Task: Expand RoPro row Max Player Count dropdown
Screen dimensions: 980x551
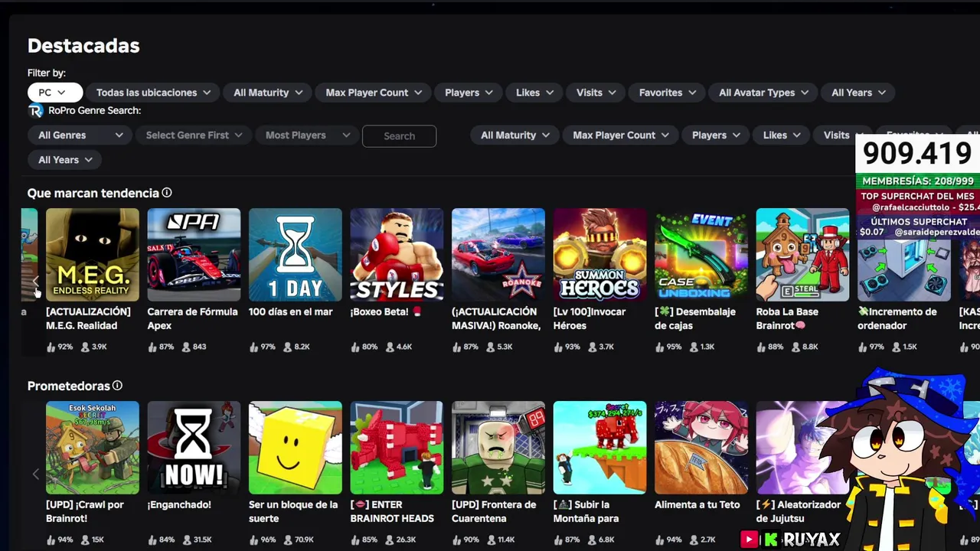Action: point(621,135)
